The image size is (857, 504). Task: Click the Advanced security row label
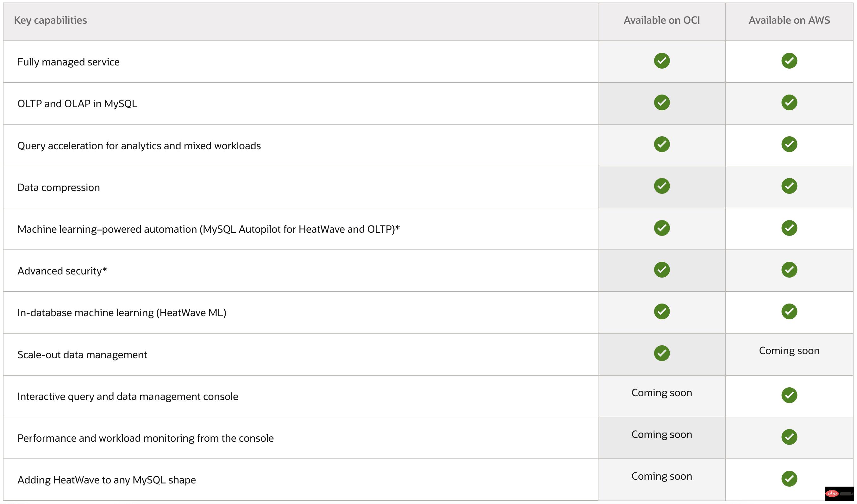coord(62,271)
